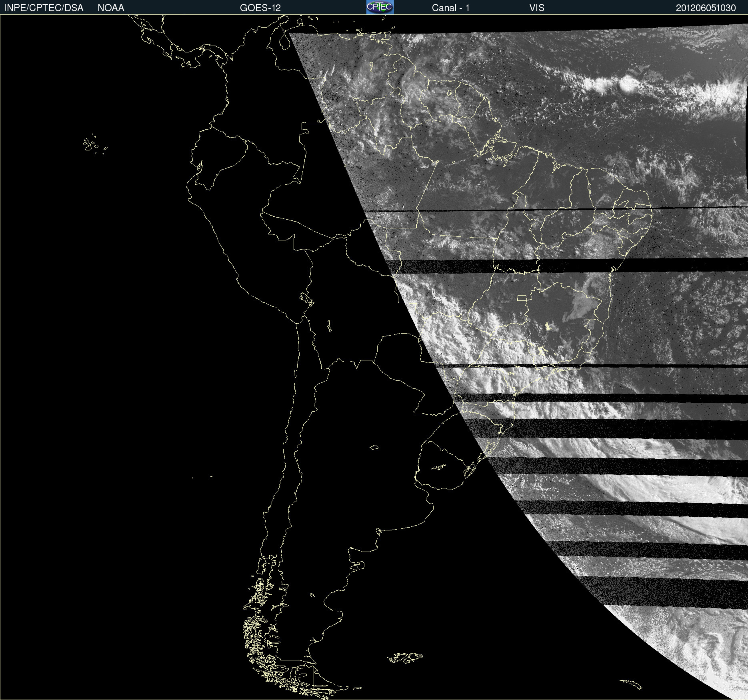Click the CPTEC logo in the header

point(380,7)
